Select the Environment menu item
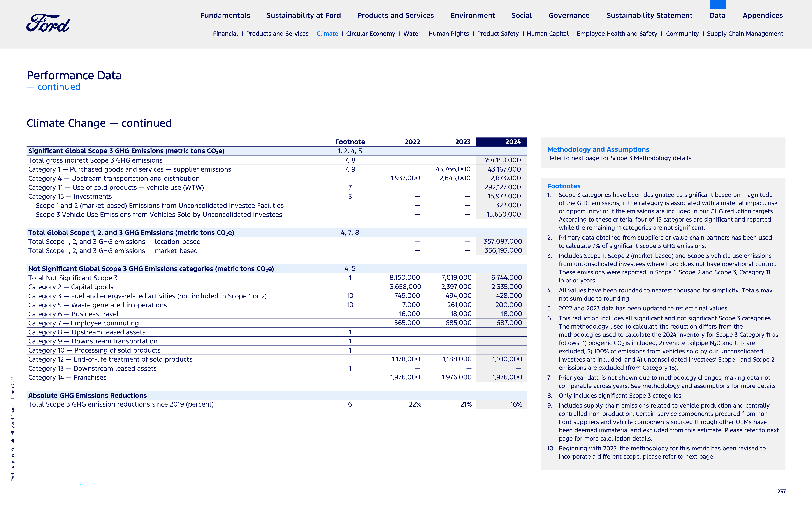The width and height of the screenshot is (812, 508). pos(473,15)
